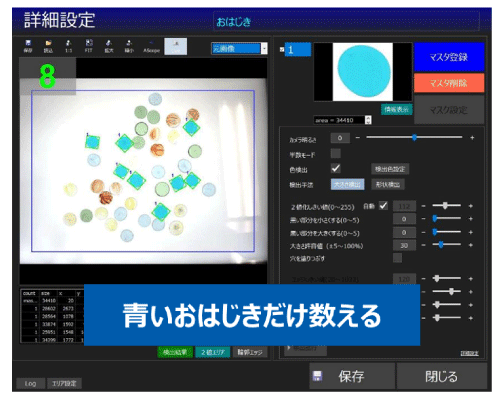This screenshot has width=500, height=398.
Task: Click the floppy disk icon on 保存 button
Action: 317,376
